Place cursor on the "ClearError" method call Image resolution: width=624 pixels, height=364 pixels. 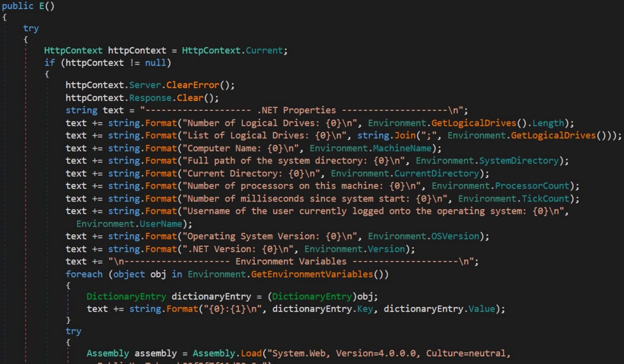coord(193,85)
